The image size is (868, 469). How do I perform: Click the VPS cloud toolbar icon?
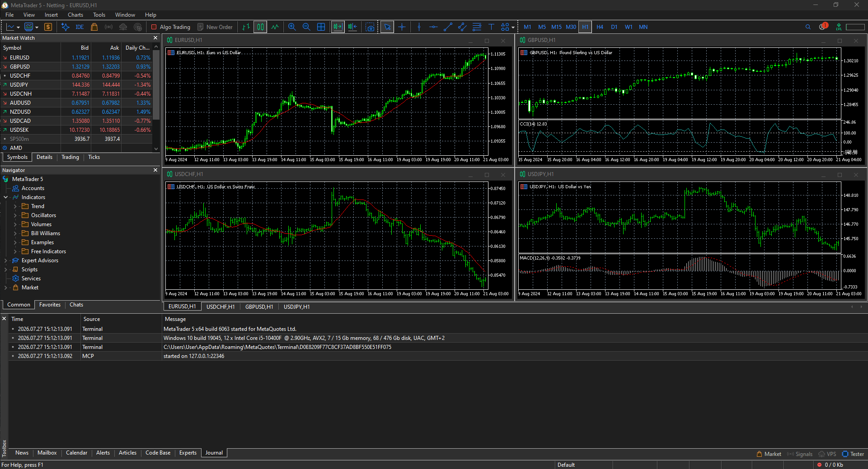[x=123, y=27]
